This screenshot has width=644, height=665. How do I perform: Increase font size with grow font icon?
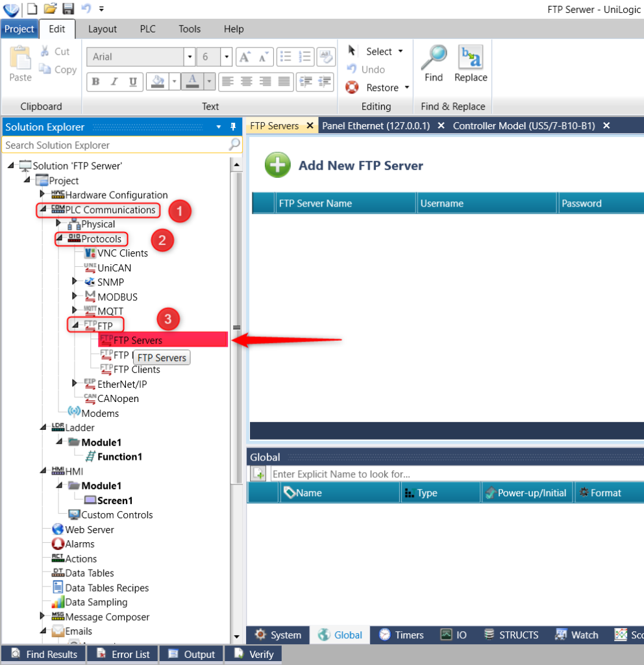pyautogui.click(x=245, y=57)
